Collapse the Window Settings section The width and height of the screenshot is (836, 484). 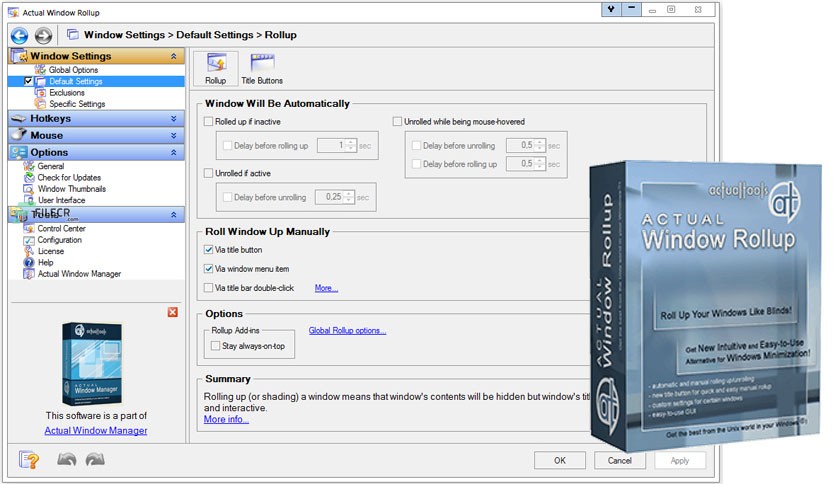click(173, 56)
